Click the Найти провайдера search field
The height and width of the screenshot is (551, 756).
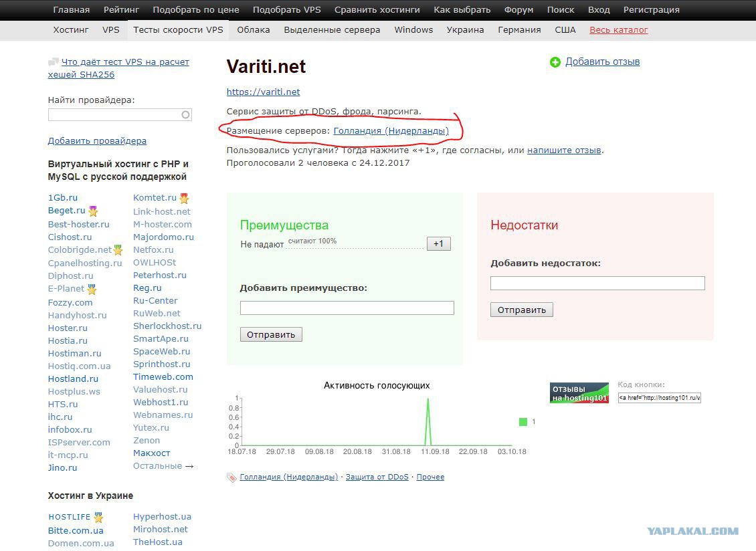pyautogui.click(x=120, y=115)
